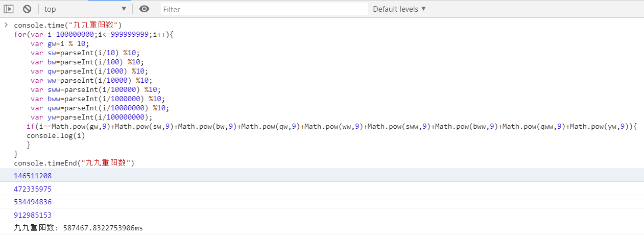Click the console.timeEnd code line
Viewport: 644px width, 236px height.
pyautogui.click(x=74, y=163)
